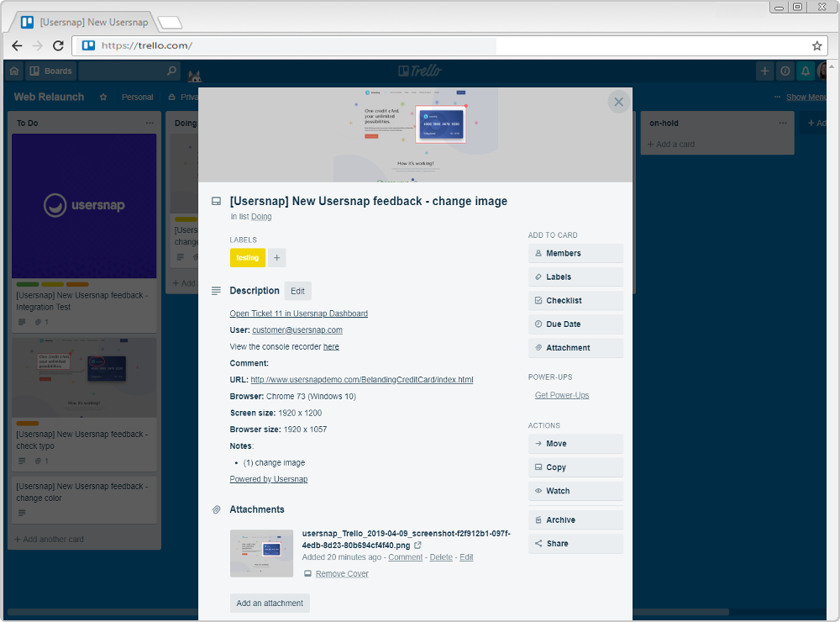
Task: Edit the card description
Action: pyautogui.click(x=297, y=291)
